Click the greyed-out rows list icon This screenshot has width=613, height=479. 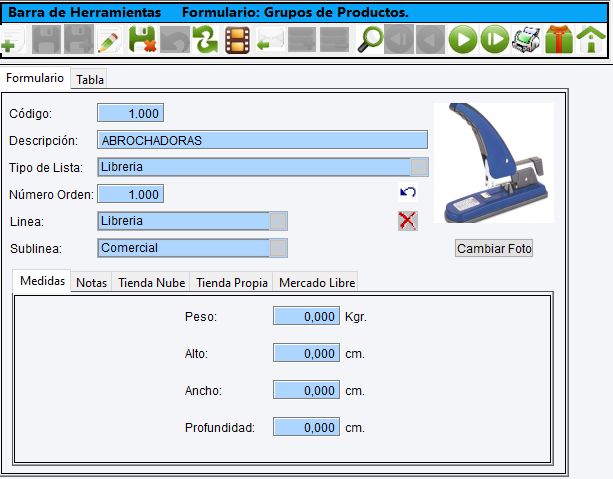334,39
